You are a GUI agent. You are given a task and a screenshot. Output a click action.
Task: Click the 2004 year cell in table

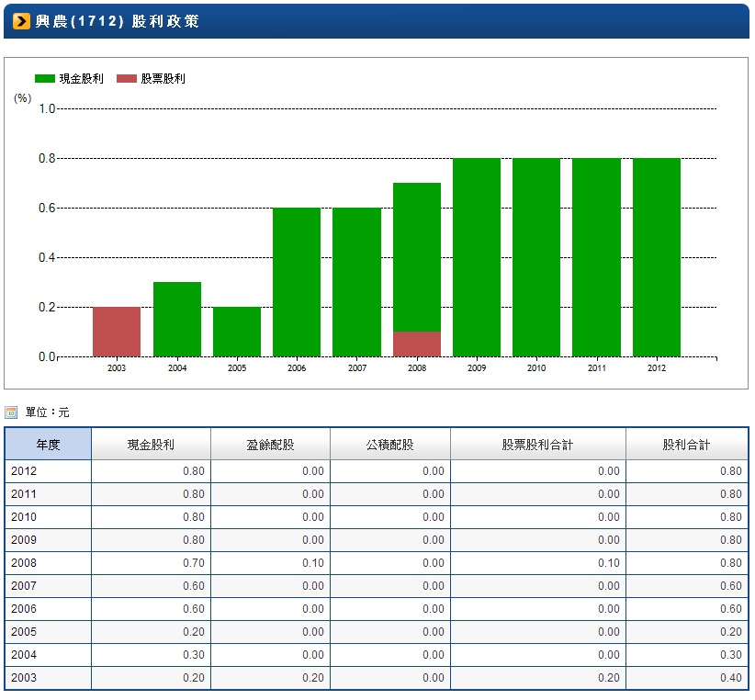pos(48,655)
